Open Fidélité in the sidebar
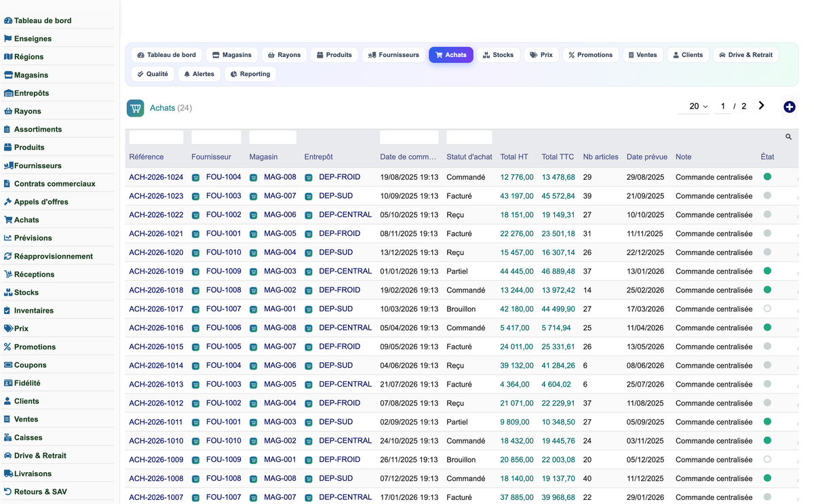The height and width of the screenshot is (504, 814). 27,383
